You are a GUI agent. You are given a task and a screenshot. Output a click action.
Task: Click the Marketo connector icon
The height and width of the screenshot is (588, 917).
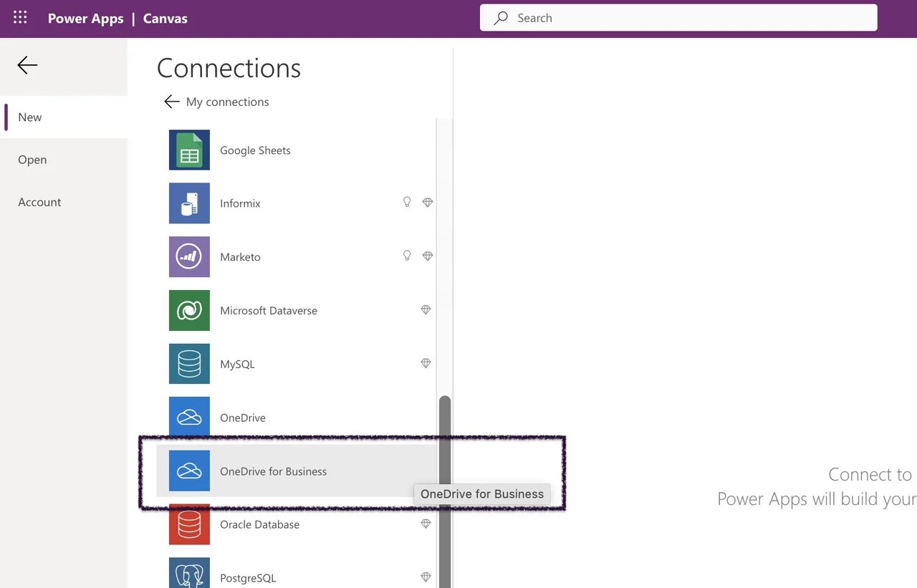[x=189, y=256]
